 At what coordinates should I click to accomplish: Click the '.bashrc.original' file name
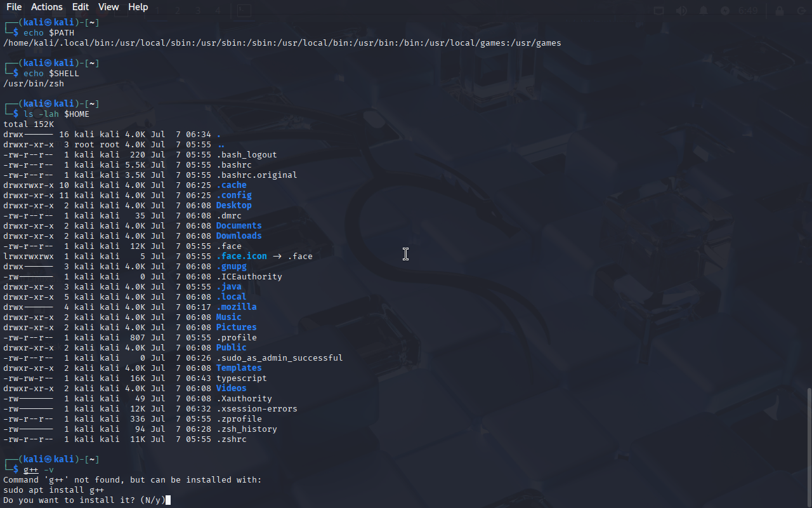tap(257, 175)
